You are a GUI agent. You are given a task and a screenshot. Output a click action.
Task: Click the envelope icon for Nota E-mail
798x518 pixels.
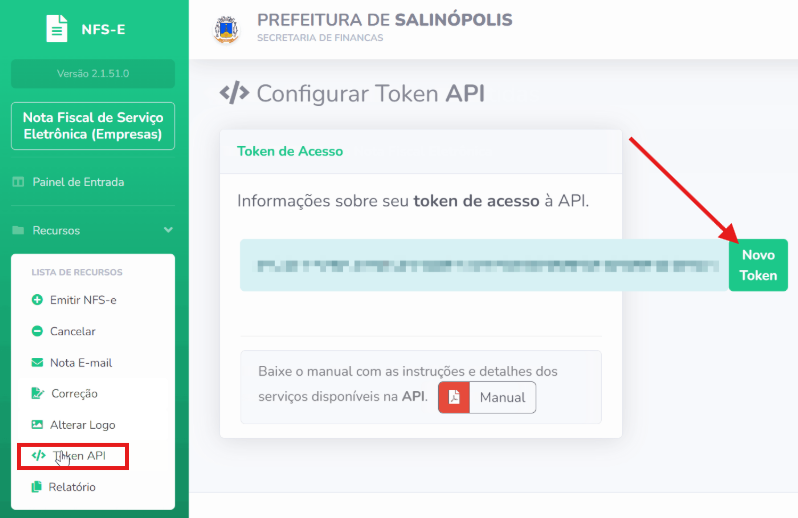pos(37,362)
